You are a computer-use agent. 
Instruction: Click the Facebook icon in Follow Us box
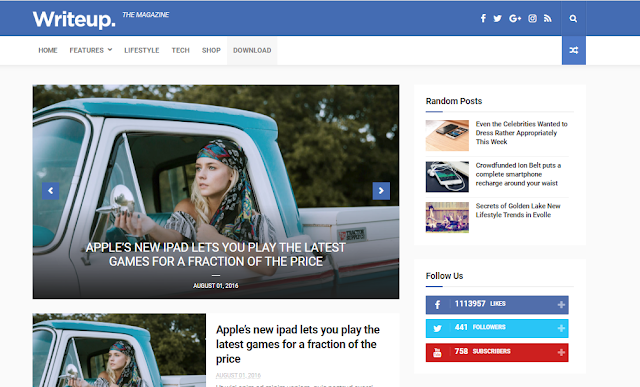pos(437,305)
